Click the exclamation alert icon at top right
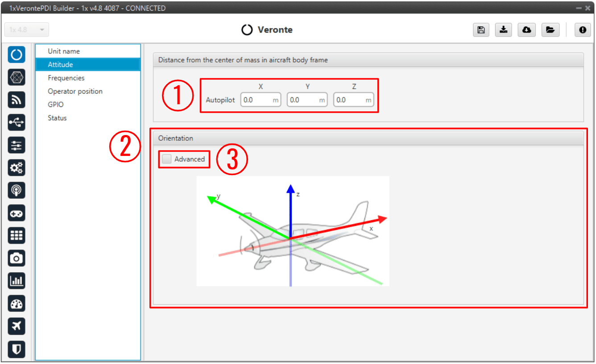 pyautogui.click(x=583, y=30)
